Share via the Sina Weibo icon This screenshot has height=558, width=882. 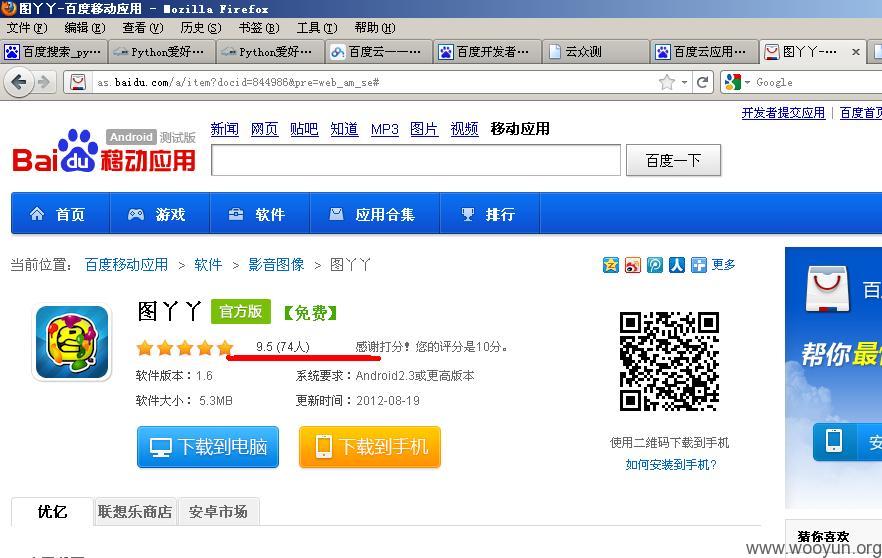pos(633,264)
